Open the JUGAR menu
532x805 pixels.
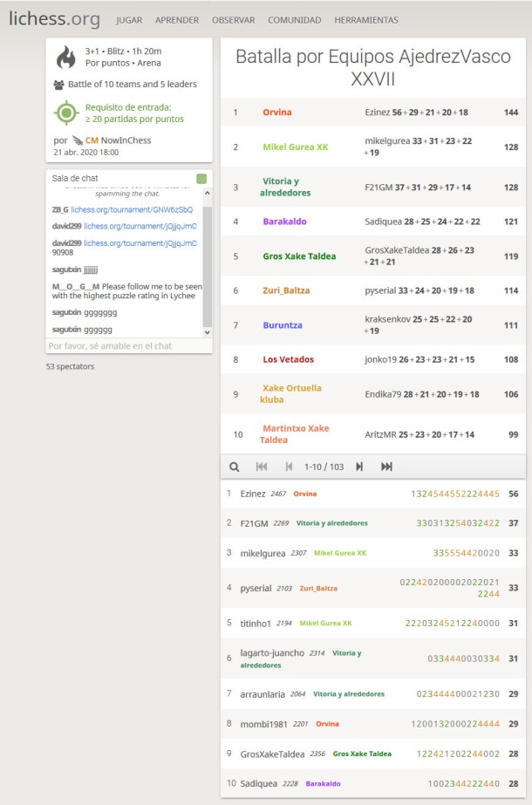click(129, 20)
